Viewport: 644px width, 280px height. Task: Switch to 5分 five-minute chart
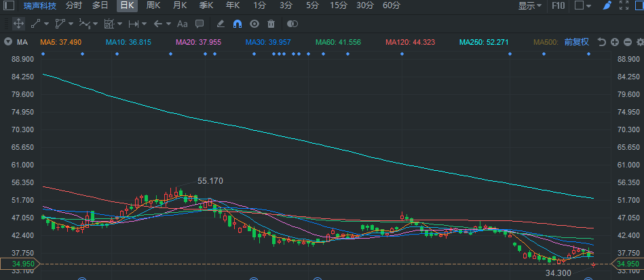[x=312, y=5]
